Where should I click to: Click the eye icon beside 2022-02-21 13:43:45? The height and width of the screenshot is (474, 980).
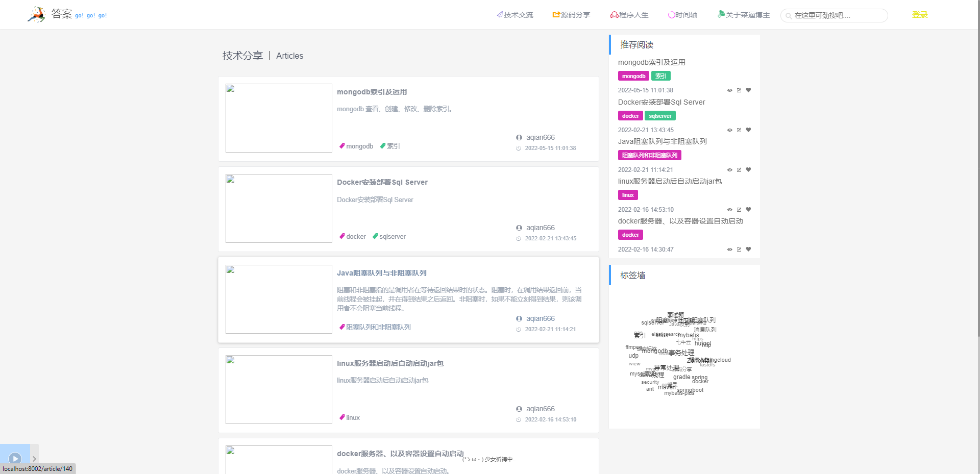(x=730, y=130)
